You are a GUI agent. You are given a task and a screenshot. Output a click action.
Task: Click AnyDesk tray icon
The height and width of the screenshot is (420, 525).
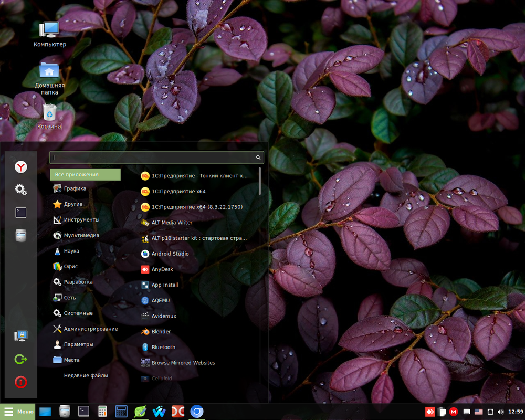coord(430,412)
